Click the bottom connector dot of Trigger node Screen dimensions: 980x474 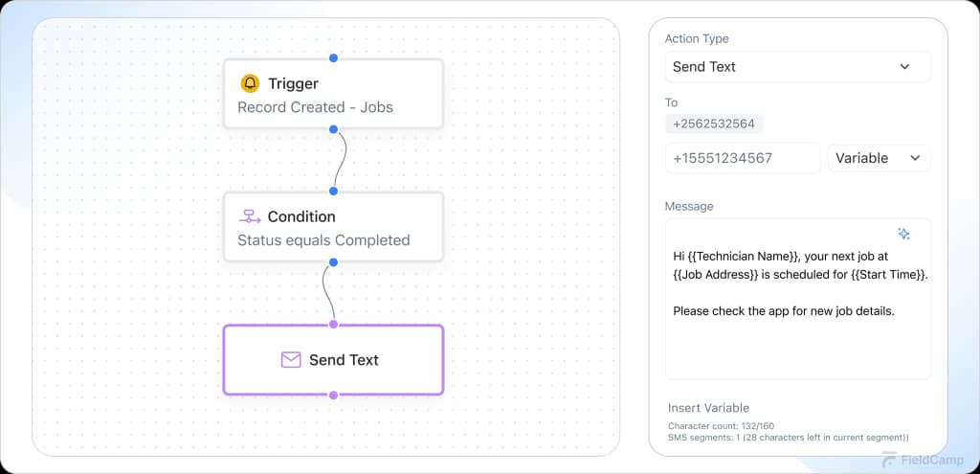[x=333, y=127]
